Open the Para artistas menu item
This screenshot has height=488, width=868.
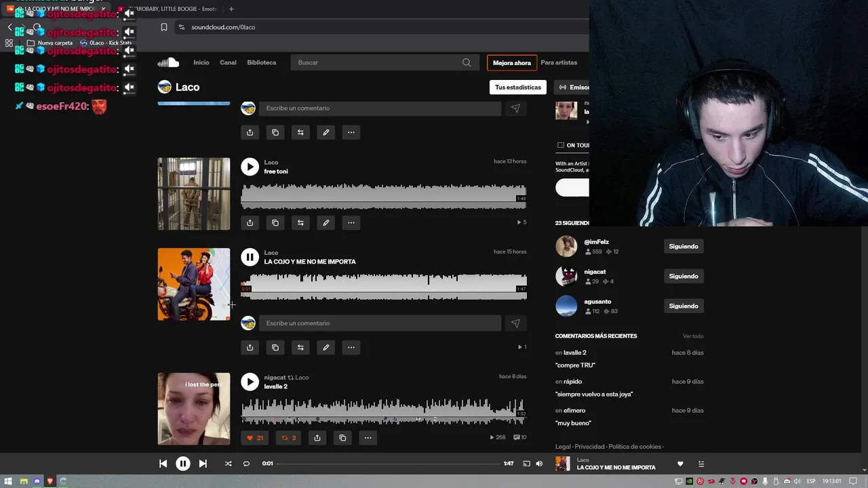[559, 62]
